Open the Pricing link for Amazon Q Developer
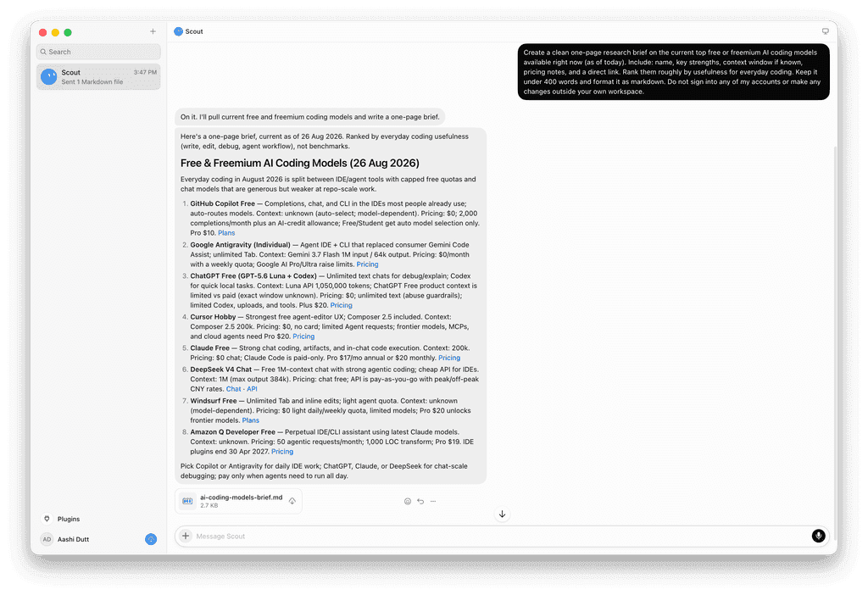Screen dimensions: 868x595 pos(281,452)
